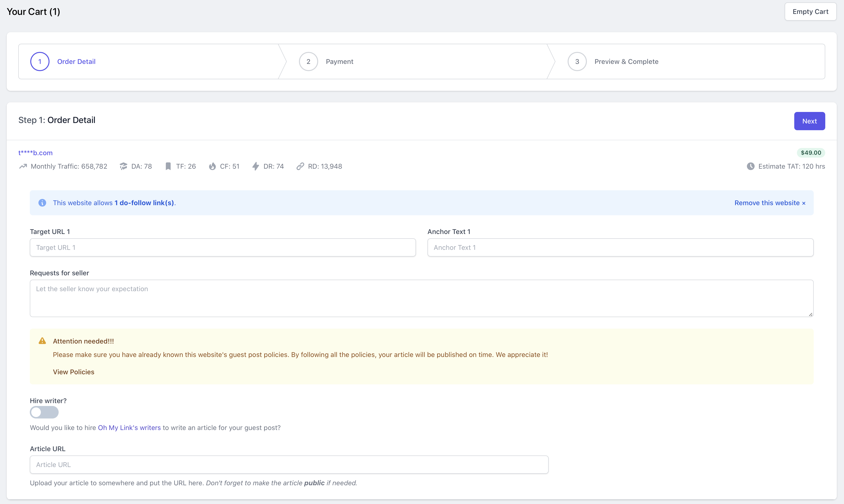The image size is (844, 504).
Task: Click the DR lightning bolt icon
Action: 255,166
